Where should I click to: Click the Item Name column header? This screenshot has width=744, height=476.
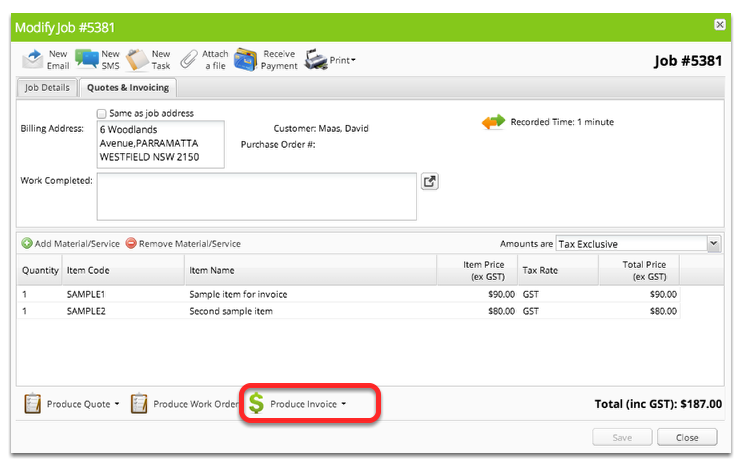[311, 270]
